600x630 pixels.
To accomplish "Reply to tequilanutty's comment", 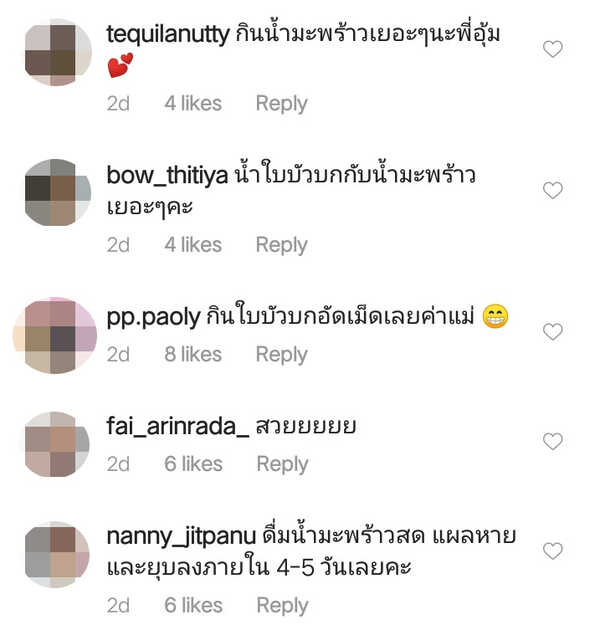I will point(282,104).
